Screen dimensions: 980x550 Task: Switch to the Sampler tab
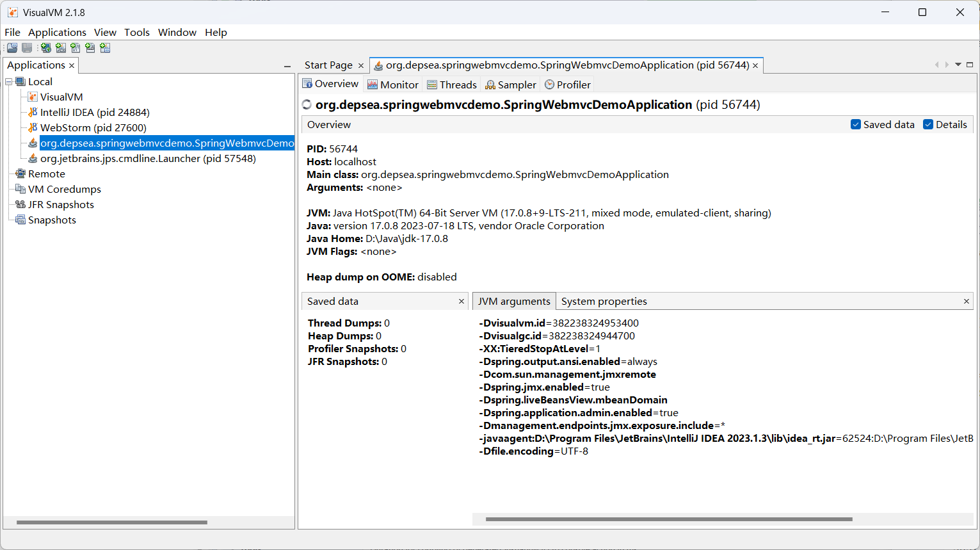coord(511,85)
